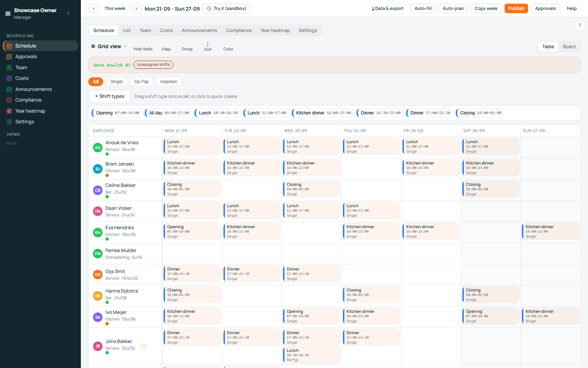The width and height of the screenshot is (588, 368).
Task: Open the help question mark icon
Action: point(580,25)
